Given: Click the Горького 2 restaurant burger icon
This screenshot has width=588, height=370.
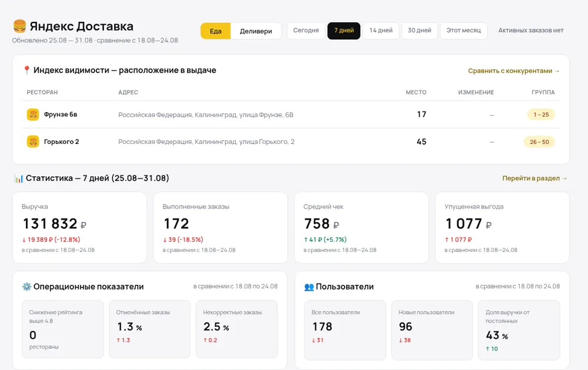Looking at the screenshot, I should pyautogui.click(x=33, y=142).
